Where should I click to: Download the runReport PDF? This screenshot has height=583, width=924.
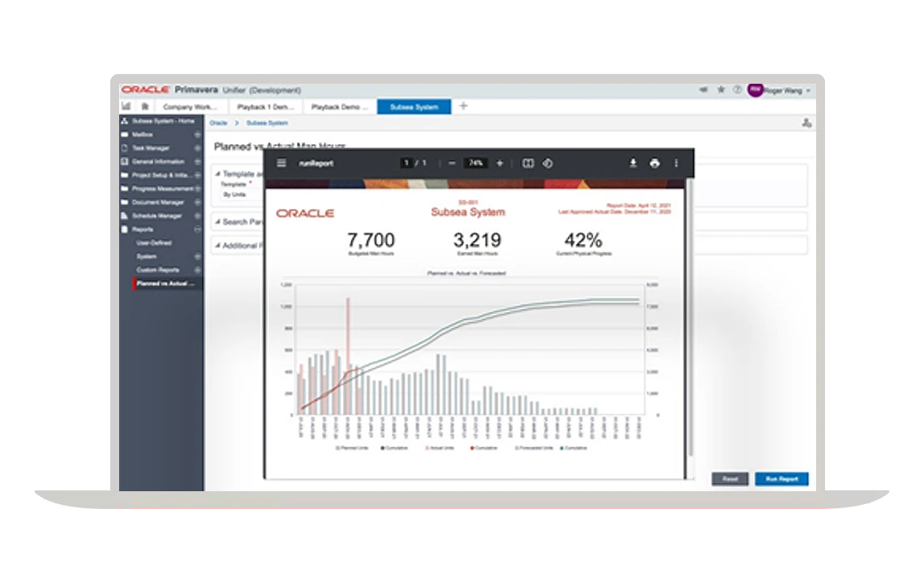[x=633, y=163]
